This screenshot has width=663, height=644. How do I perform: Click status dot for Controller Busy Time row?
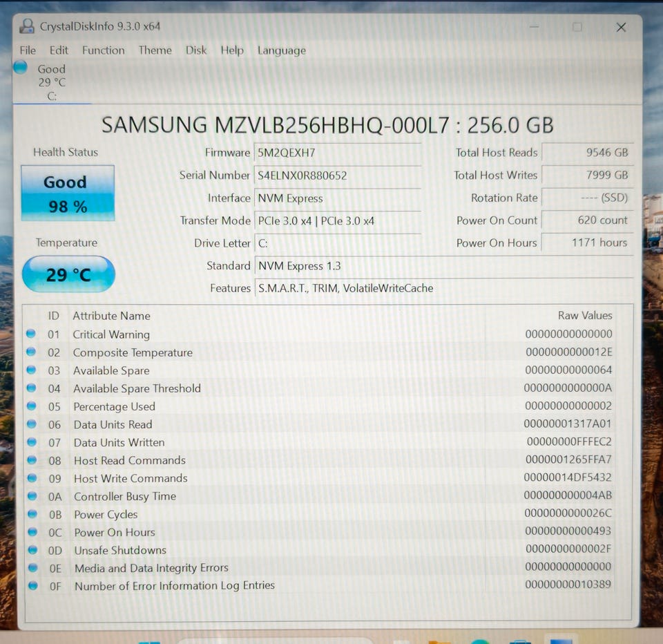32,495
